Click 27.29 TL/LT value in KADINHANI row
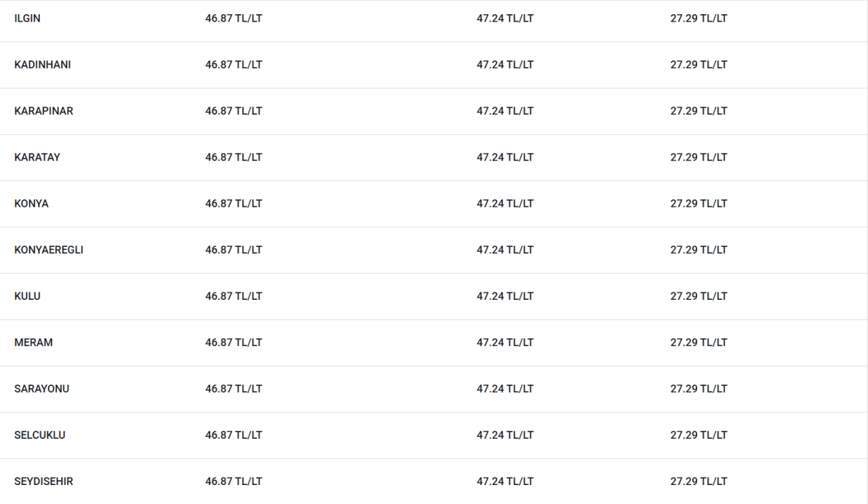Viewport: 868px width, 504px height. (699, 64)
